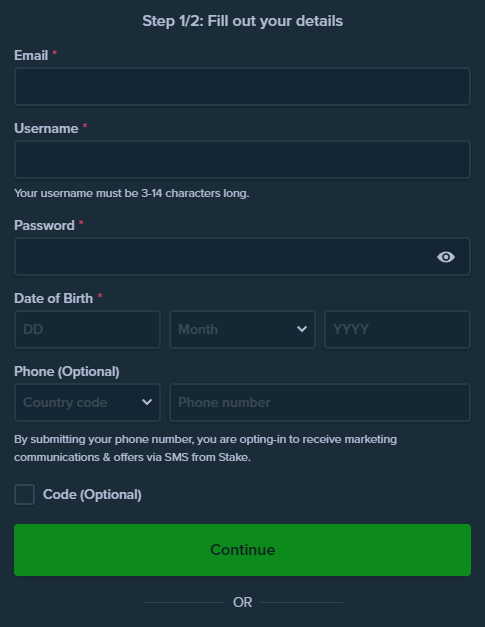
Task: Select the DD day input
Action: click(87, 329)
